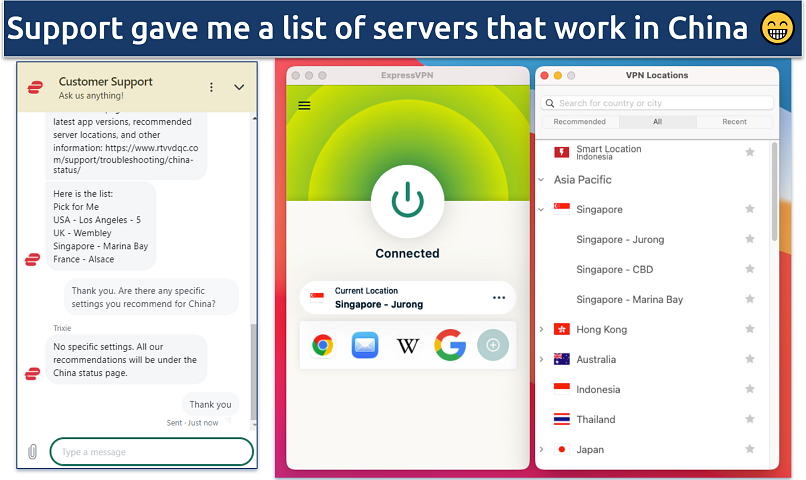
Task: Click the Hong Kong flag icon
Action: tap(561, 329)
